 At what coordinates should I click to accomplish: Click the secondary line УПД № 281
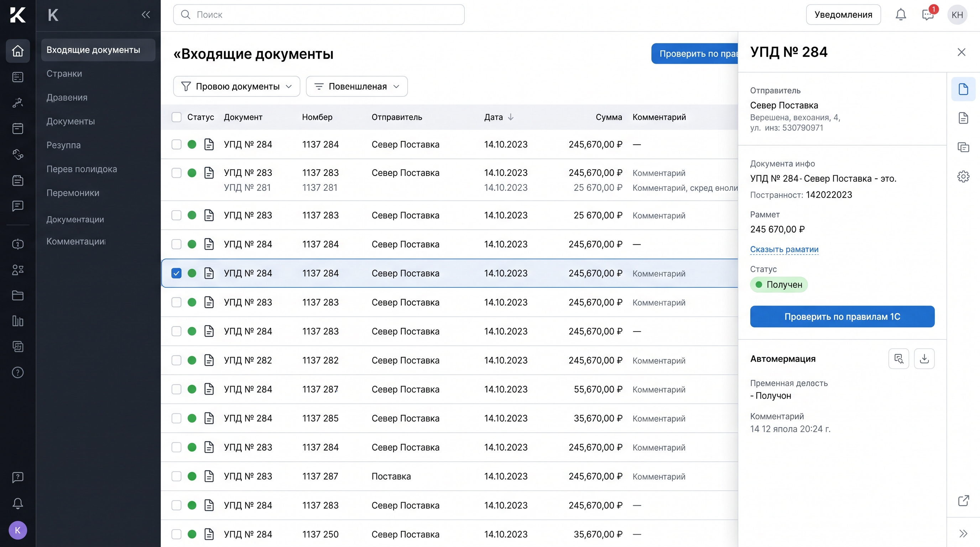[247, 188]
